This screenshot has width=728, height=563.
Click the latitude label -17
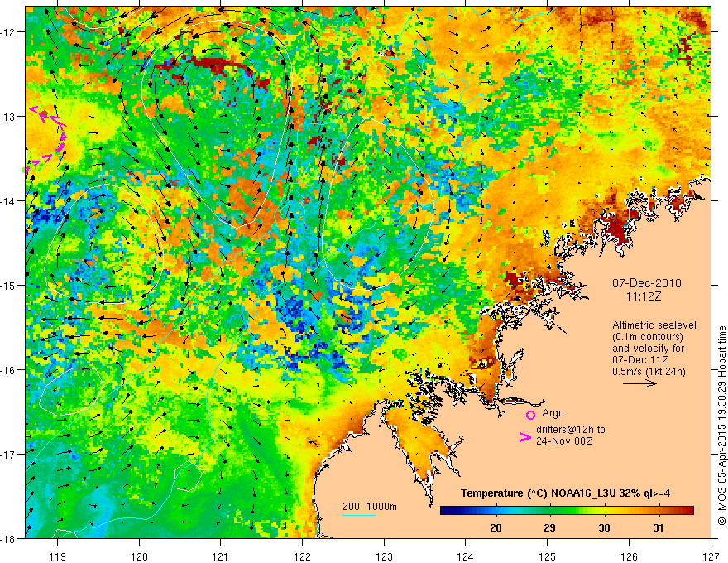click(x=9, y=454)
